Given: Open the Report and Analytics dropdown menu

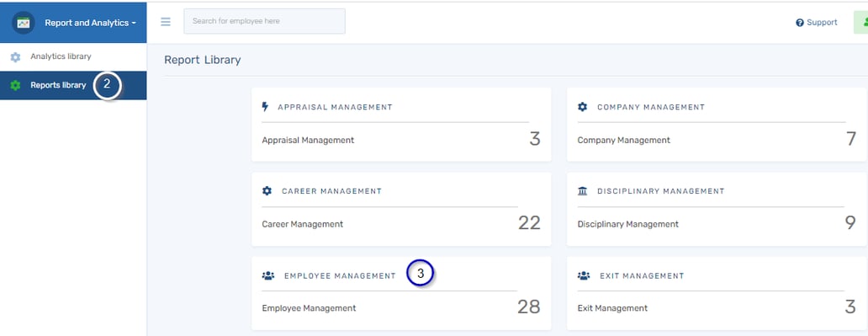Looking at the screenshot, I should (90, 23).
